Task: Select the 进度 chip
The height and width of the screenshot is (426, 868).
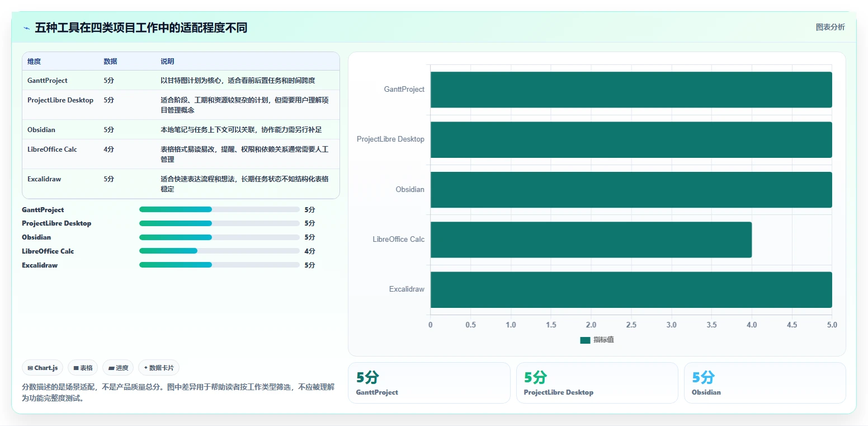Action: (118, 368)
